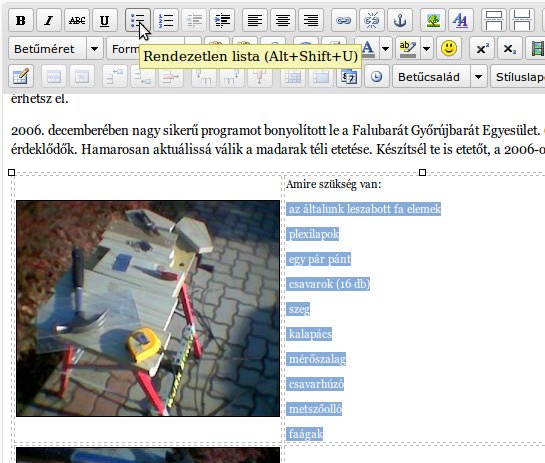Viewport: 545px width, 463px height.
Task: Increase indent of selected text
Action: click(x=222, y=20)
